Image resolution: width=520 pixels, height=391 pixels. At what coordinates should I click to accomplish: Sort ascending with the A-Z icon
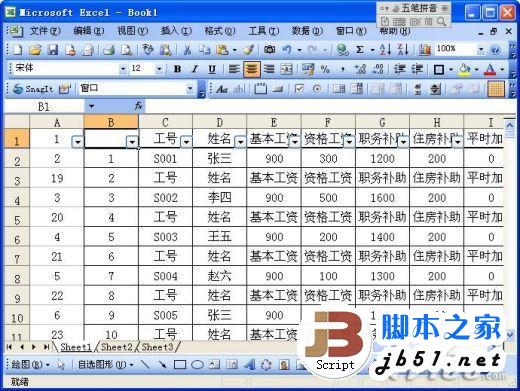click(385, 50)
